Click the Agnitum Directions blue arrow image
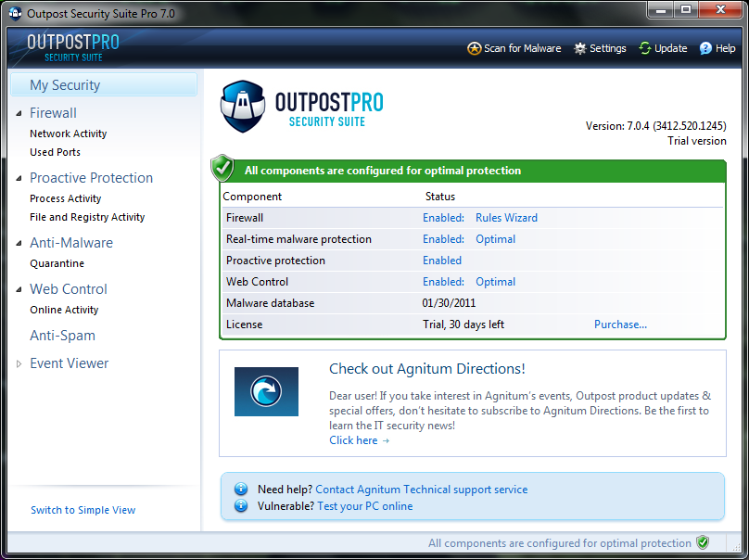The height and width of the screenshot is (560, 749). point(266,391)
